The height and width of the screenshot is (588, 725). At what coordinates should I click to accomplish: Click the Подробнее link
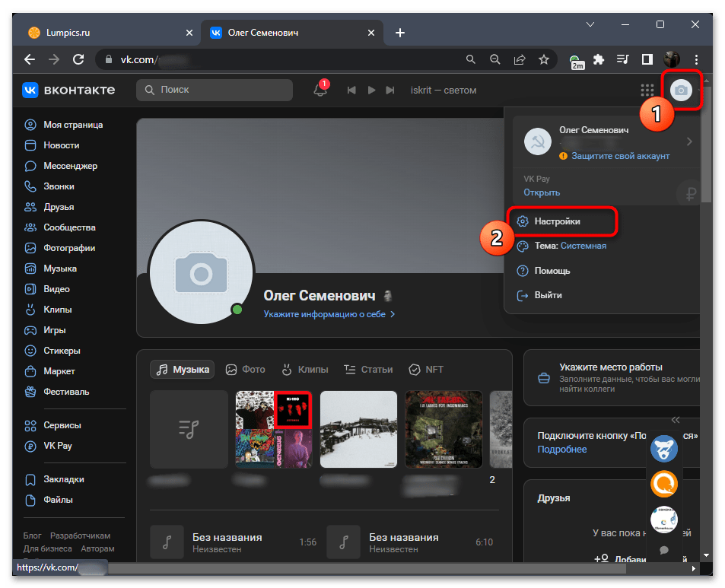coord(561,450)
